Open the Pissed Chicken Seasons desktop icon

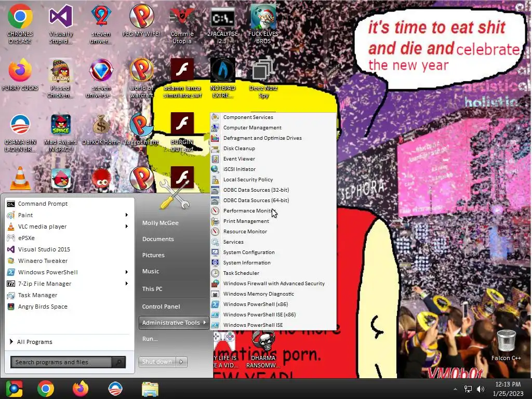(x=61, y=70)
